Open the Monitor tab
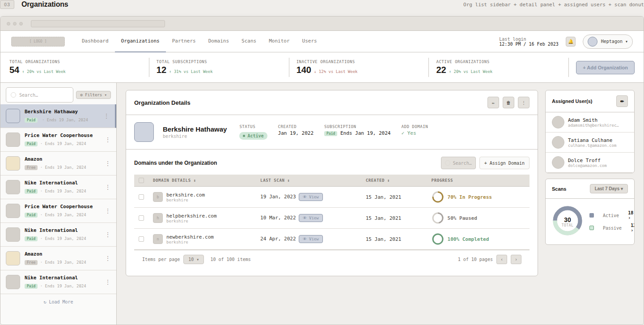The height and width of the screenshot is (325, 644). (279, 41)
